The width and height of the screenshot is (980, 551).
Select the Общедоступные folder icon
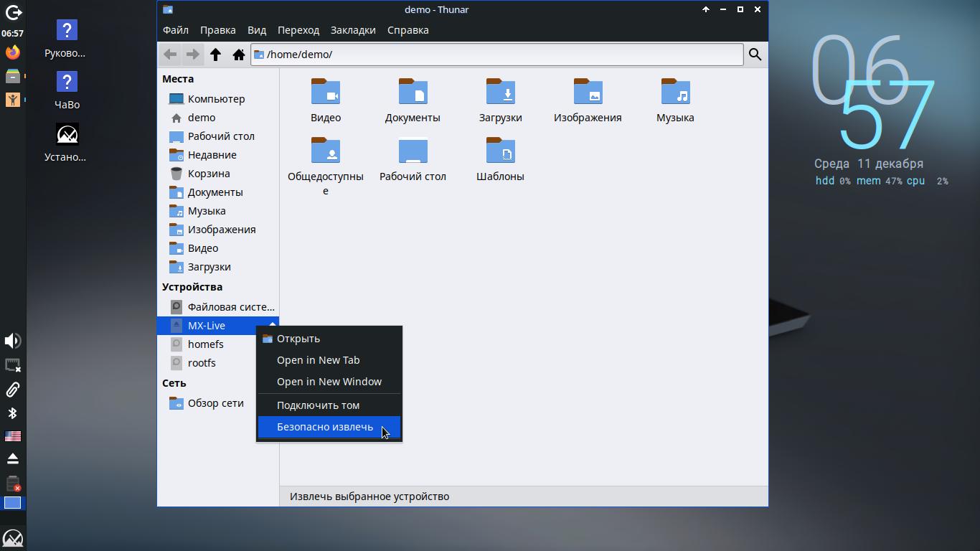326,151
